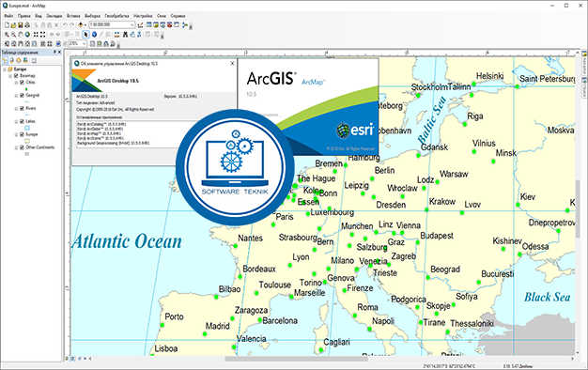
Task: Toggle the Cities layer checkbox
Action: point(22,82)
